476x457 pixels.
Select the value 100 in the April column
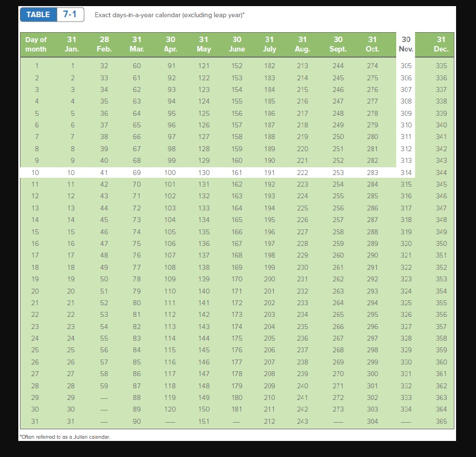171,172
